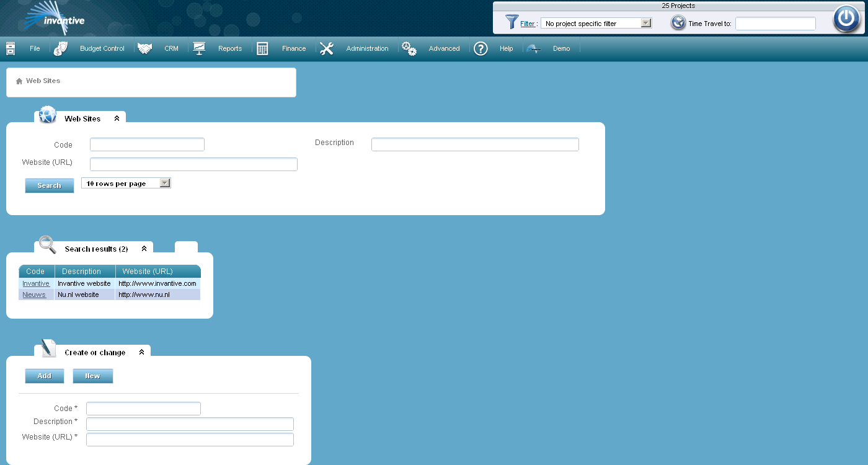Click the Filter link
The image size is (868, 465).
pyautogui.click(x=528, y=24)
